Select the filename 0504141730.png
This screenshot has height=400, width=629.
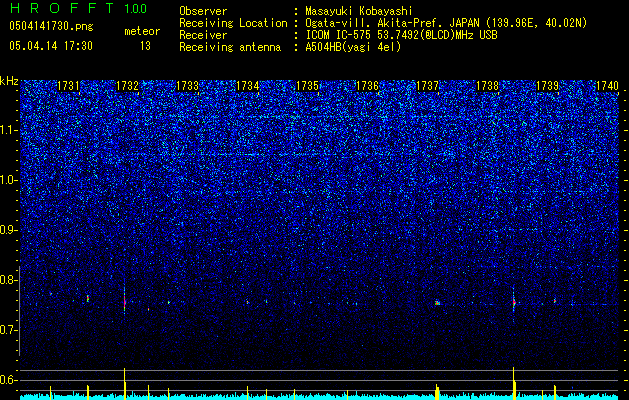click(51, 26)
